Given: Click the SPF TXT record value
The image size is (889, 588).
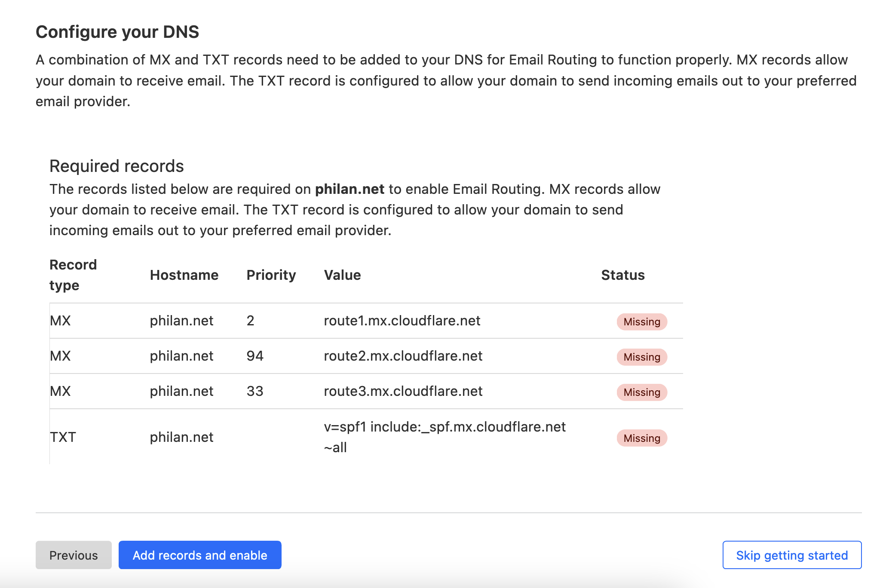Looking at the screenshot, I should (x=444, y=437).
